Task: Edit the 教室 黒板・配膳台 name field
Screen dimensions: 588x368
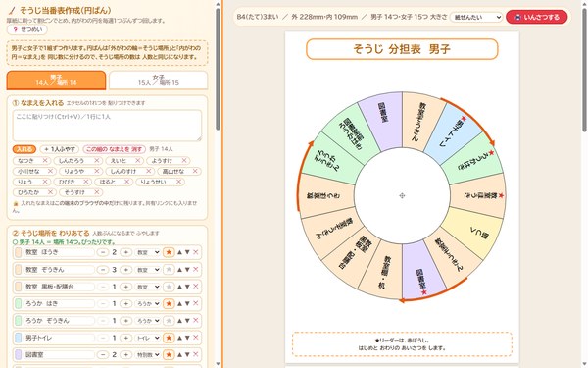Action: tap(59, 287)
